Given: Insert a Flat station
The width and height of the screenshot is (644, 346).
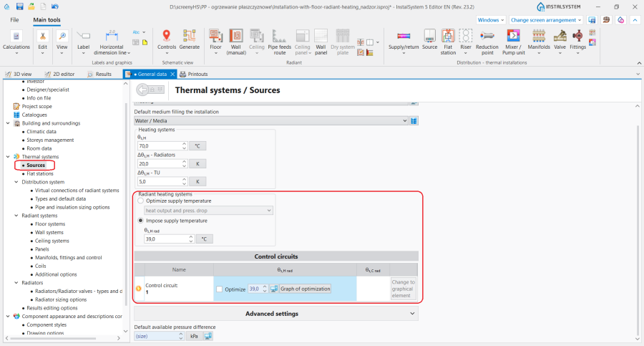Looking at the screenshot, I should tap(448, 42).
